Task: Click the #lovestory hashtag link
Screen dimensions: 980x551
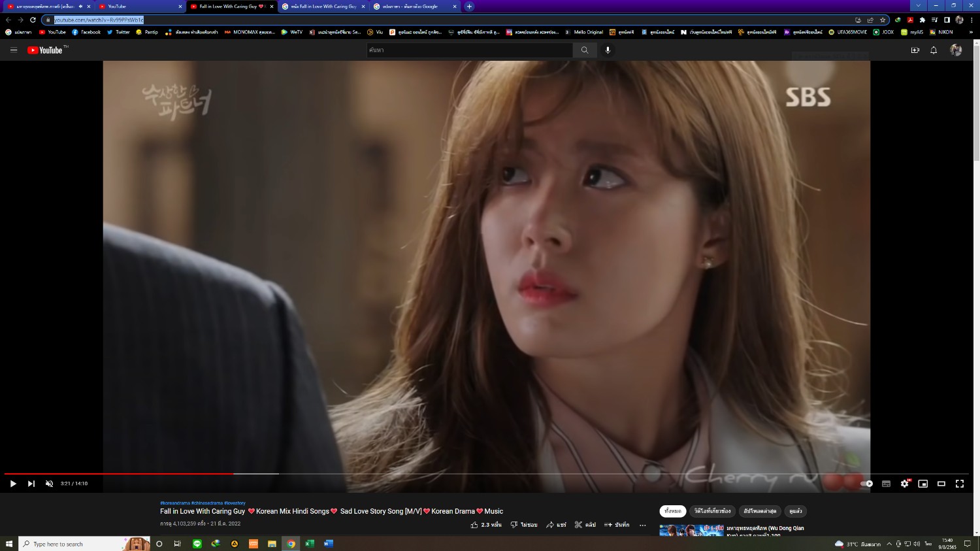Action: tap(235, 503)
